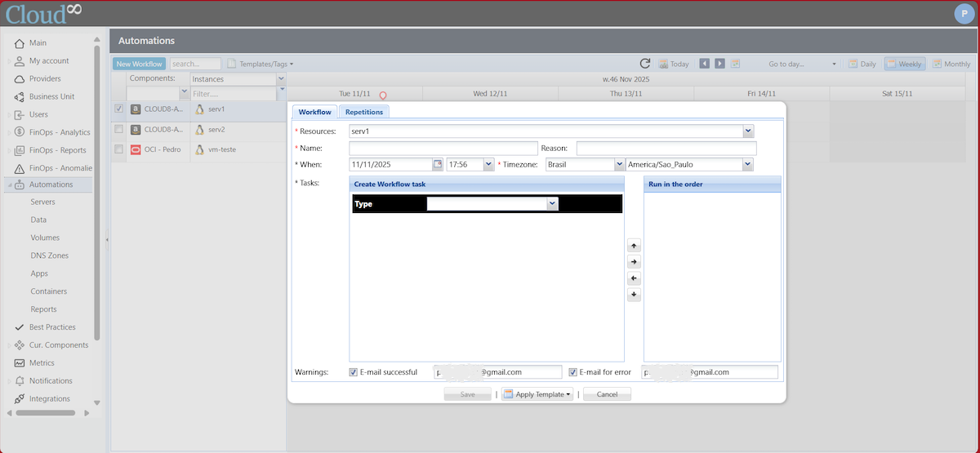Go to the next week arrow
The width and height of the screenshot is (980, 453).
[x=719, y=64]
